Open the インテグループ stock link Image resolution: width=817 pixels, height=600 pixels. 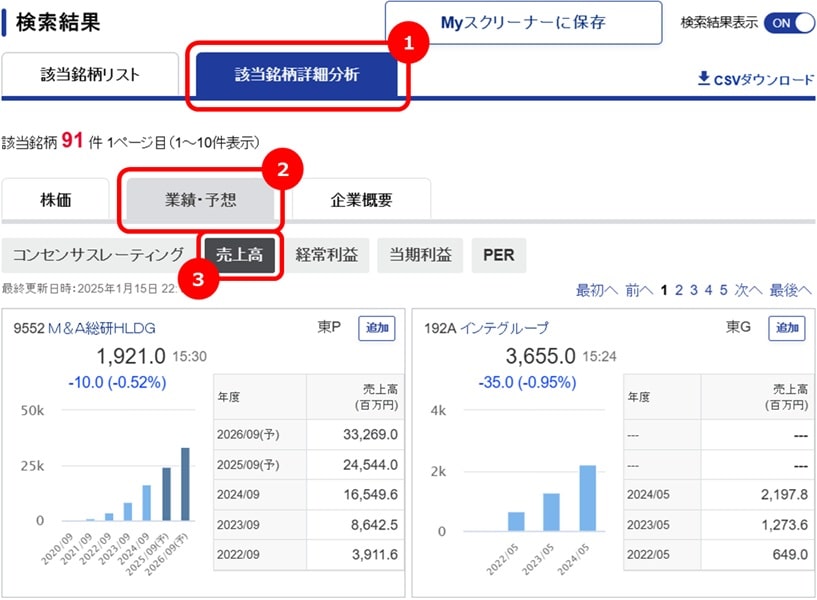pyautogui.click(x=504, y=328)
